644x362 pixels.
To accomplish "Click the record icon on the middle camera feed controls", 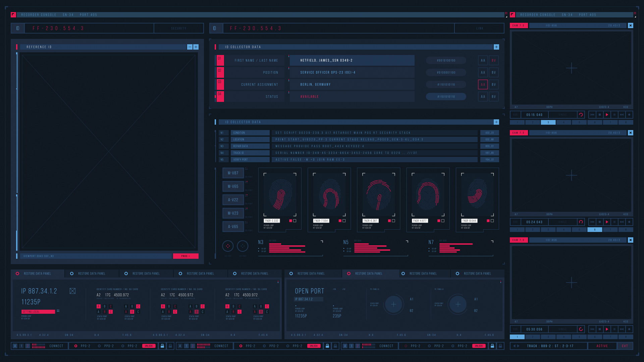I will pyautogui.click(x=629, y=222).
